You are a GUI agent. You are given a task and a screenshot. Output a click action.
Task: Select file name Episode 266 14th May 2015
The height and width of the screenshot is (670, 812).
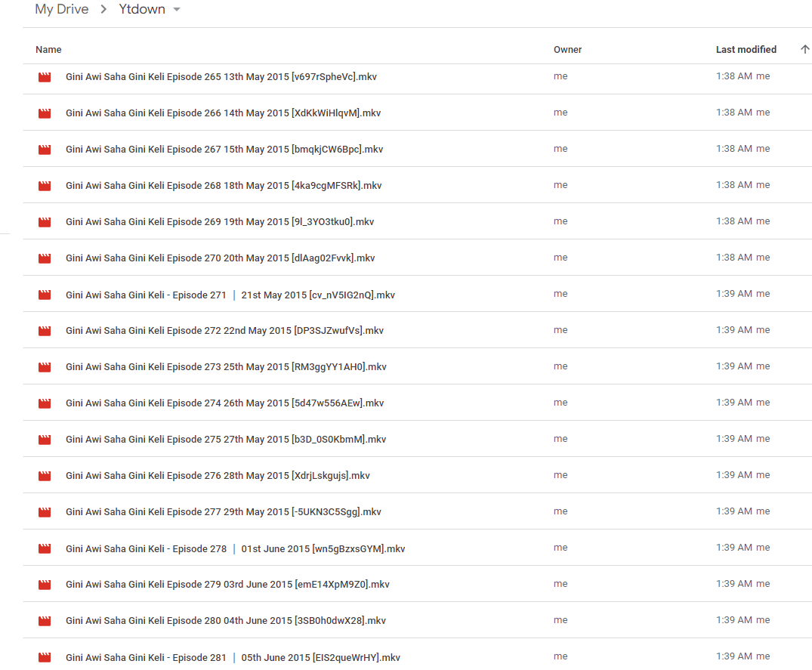pyautogui.click(x=223, y=113)
